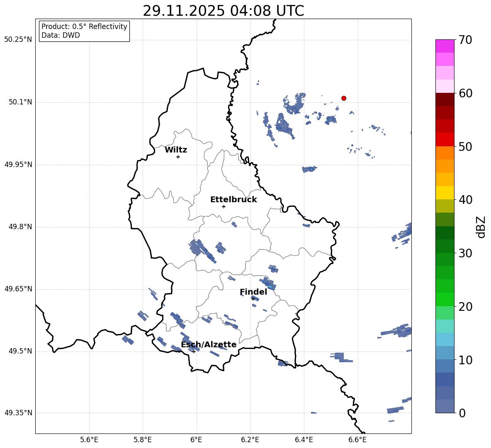
Task: Click the 50.1°N latitude label
Action: [20, 102]
